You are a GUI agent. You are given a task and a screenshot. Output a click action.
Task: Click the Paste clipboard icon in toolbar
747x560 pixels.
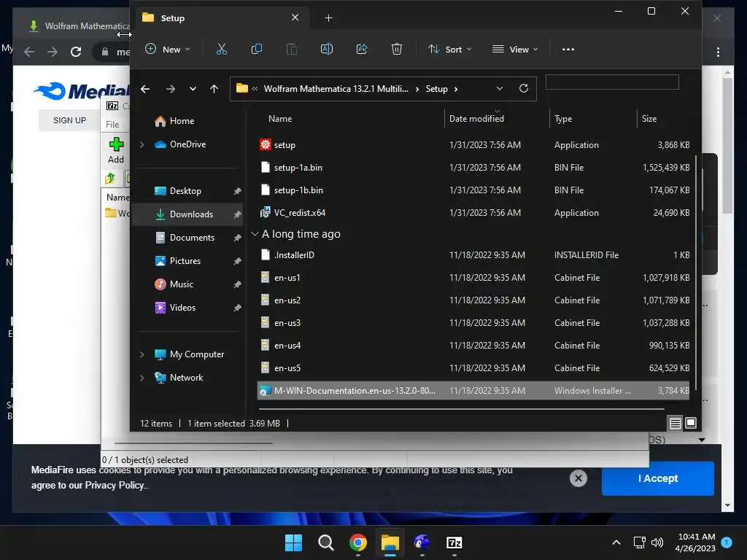(x=292, y=49)
